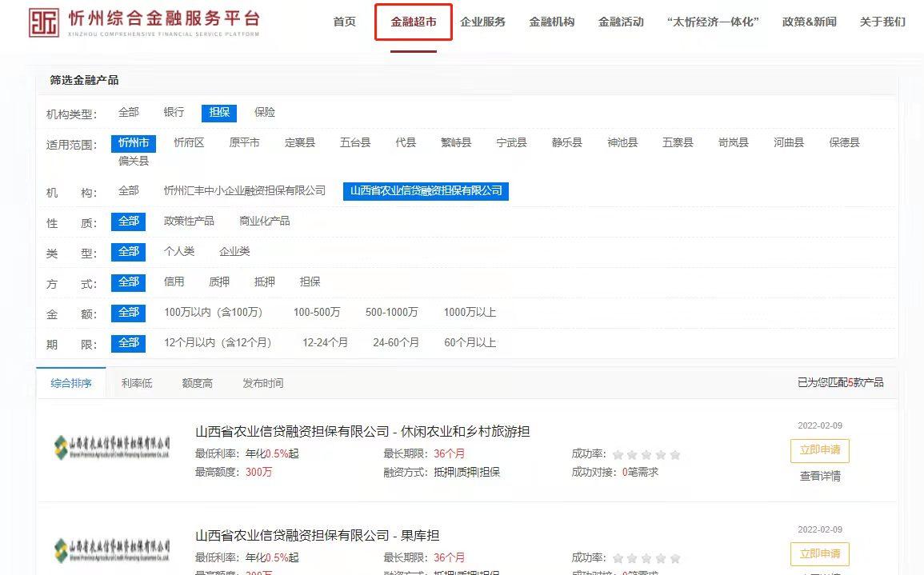924x575 pixels.
Task: Sort results by 额度高 tab
Action: pos(197,383)
